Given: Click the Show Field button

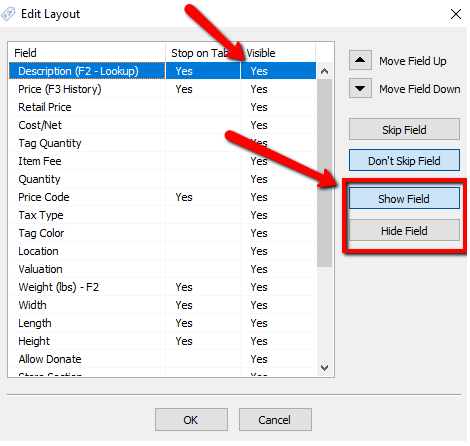Looking at the screenshot, I should coord(404,199).
